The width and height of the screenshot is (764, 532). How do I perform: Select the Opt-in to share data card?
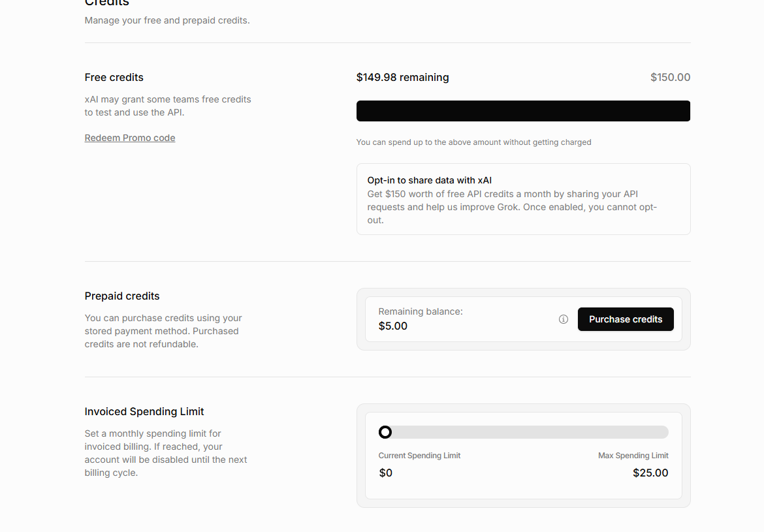point(523,199)
